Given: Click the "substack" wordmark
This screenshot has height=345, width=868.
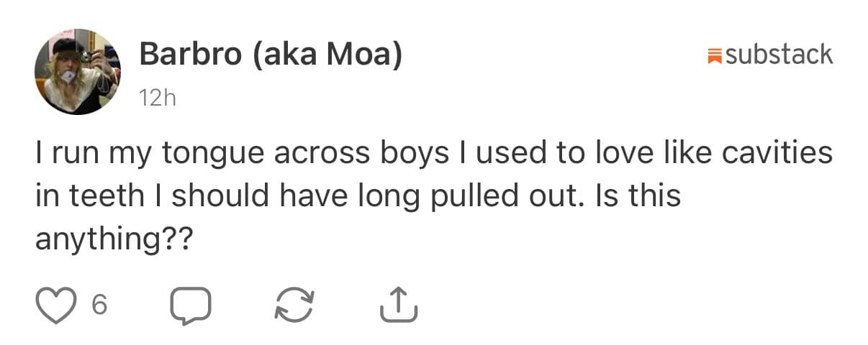Looking at the screenshot, I should coord(779,55).
